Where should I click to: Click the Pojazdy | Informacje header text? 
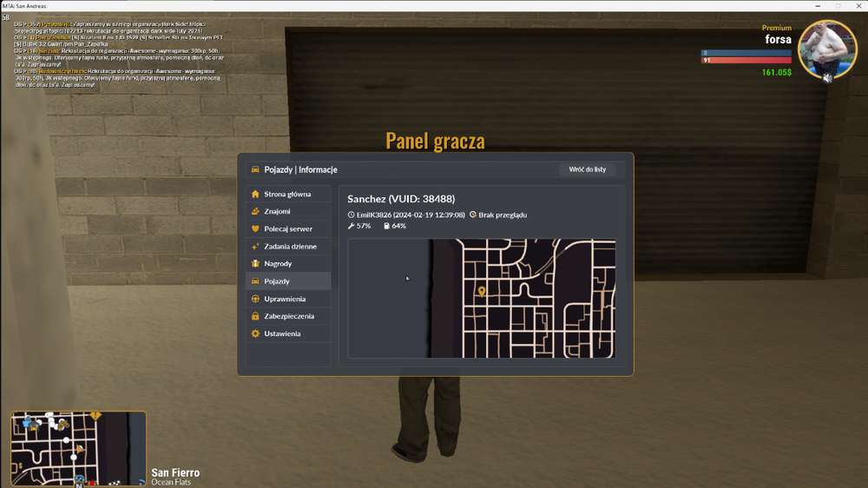[300, 169]
